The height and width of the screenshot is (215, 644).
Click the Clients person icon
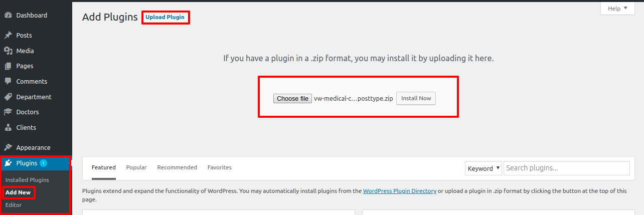[x=8, y=127]
